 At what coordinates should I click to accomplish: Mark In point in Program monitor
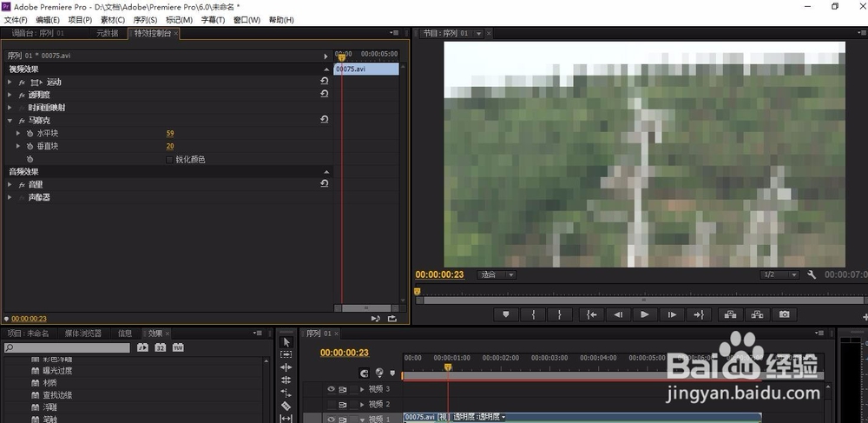[533, 314]
